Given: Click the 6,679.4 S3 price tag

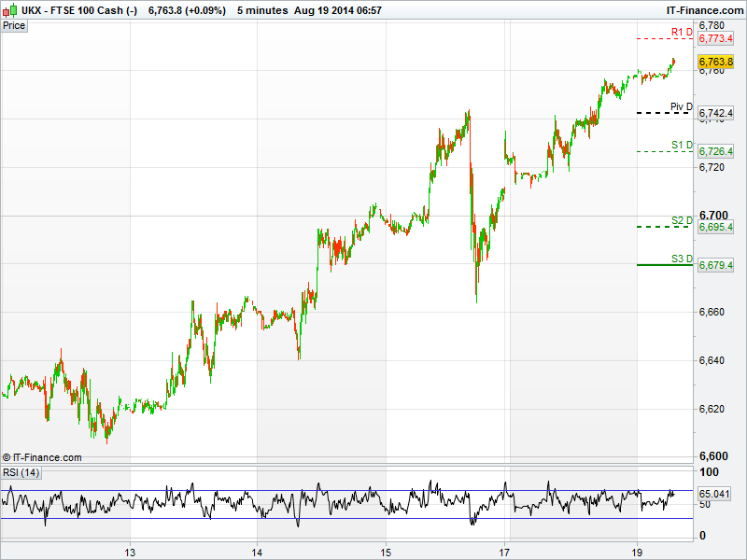Looking at the screenshot, I should tap(716, 265).
